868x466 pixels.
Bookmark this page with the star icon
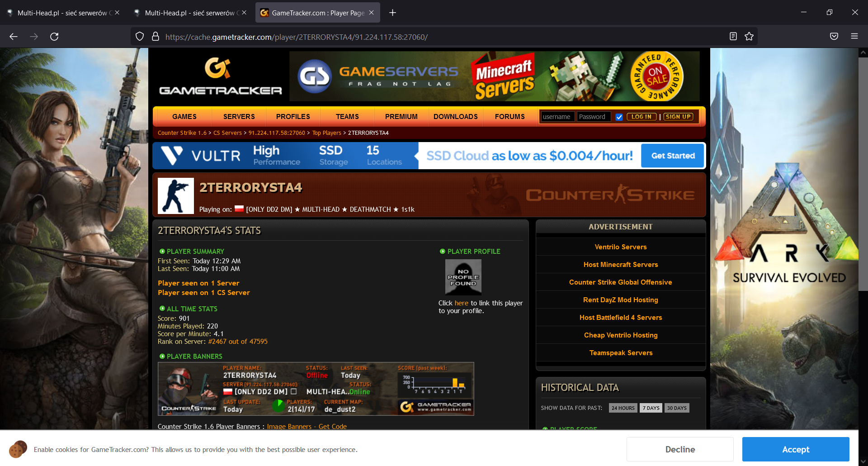(749, 37)
